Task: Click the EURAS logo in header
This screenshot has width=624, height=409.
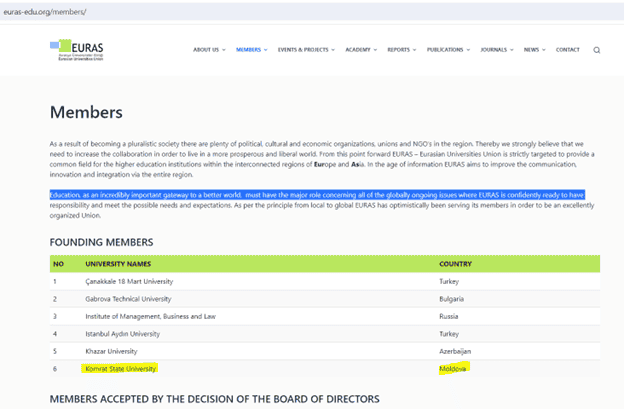Action: click(74, 49)
